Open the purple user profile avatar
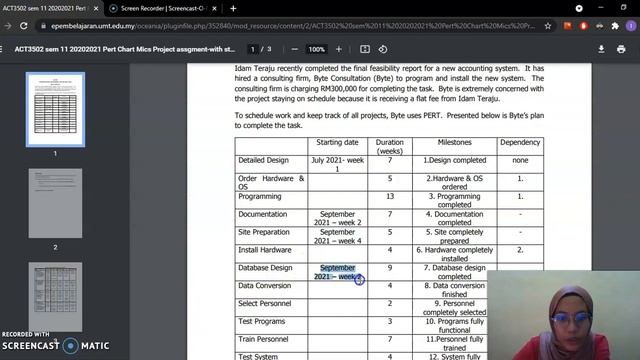640x360 pixels. coord(631,26)
